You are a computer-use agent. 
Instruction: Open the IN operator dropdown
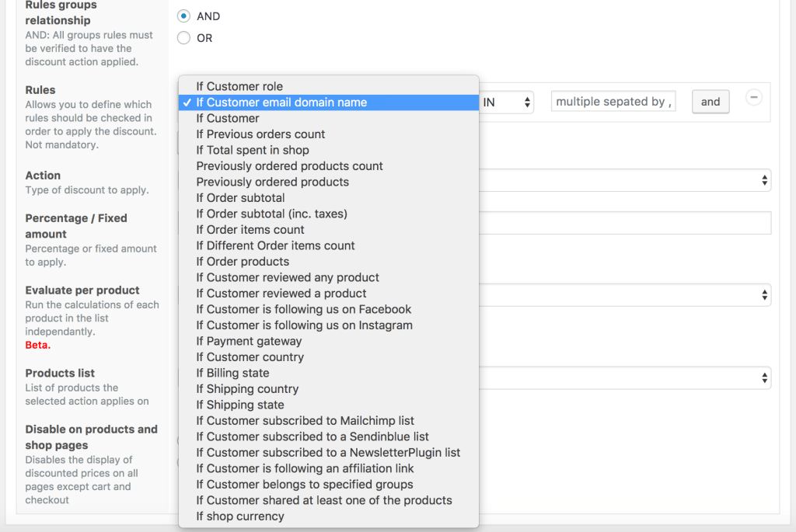[x=506, y=103]
